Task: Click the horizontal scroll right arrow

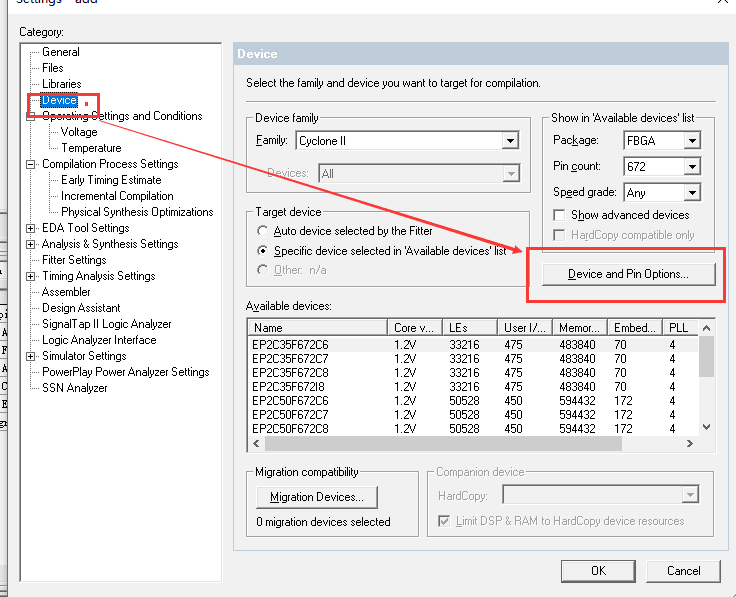Action: pos(690,444)
